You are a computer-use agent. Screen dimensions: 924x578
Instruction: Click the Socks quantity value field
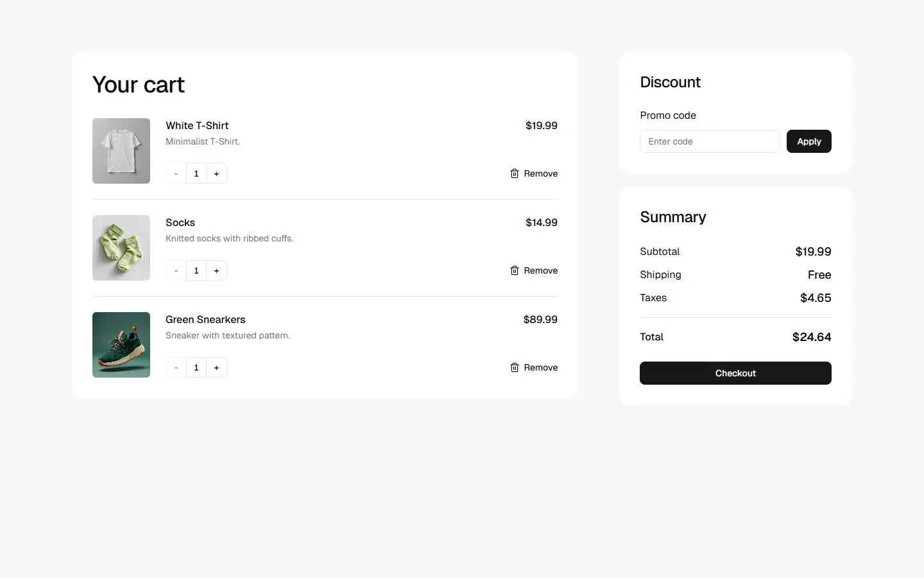196,270
